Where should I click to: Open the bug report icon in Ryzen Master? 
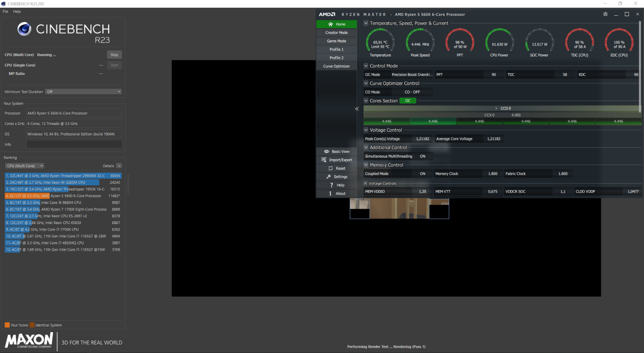[x=605, y=14]
